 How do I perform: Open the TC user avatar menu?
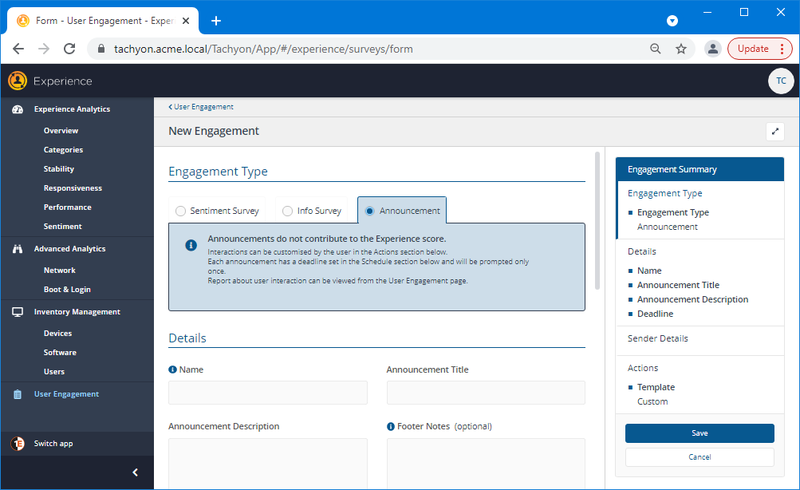point(781,81)
